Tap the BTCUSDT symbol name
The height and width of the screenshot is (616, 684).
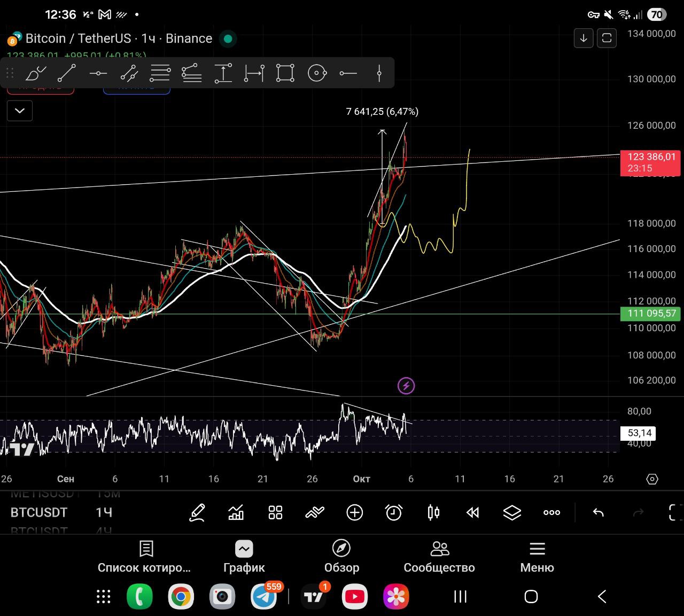(39, 512)
